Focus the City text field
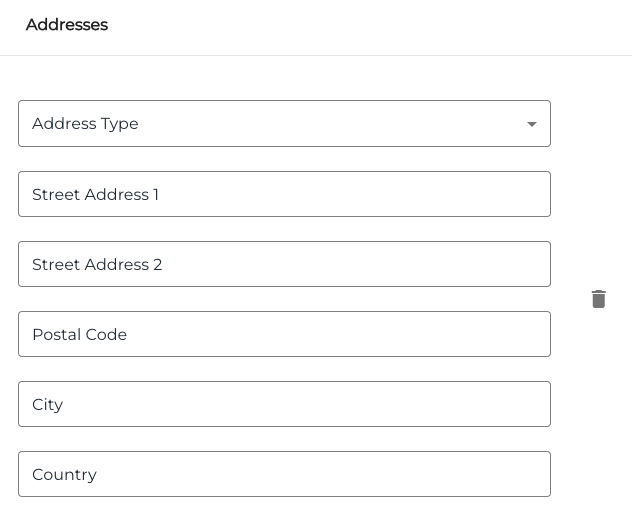The height and width of the screenshot is (520, 632). [x=284, y=404]
